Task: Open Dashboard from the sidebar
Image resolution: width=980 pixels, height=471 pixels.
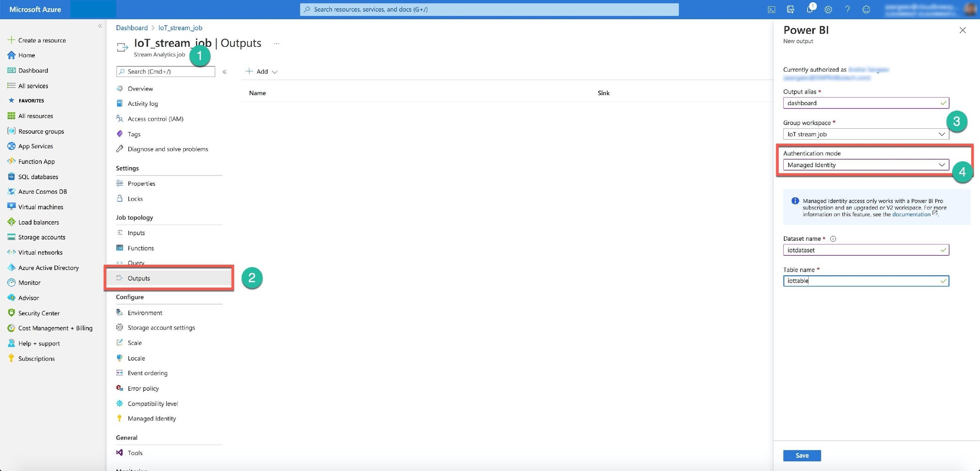Action: pos(27,71)
